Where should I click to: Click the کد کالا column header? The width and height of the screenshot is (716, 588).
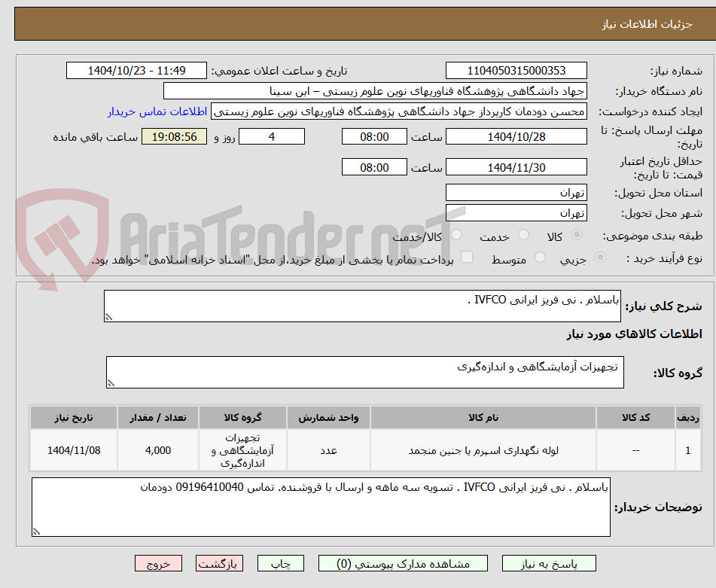click(635, 418)
